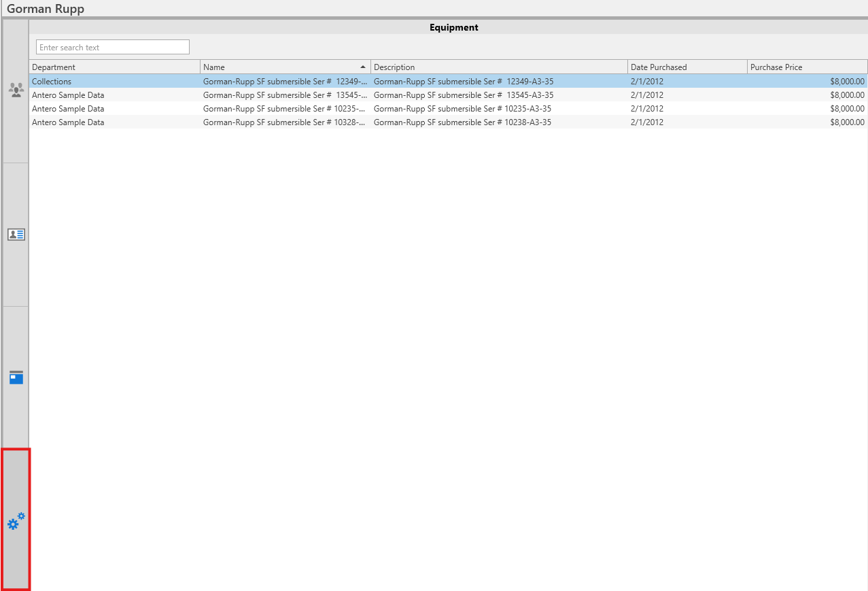Image resolution: width=868 pixels, height=591 pixels.
Task: Click the Description column header
Action: pos(498,67)
